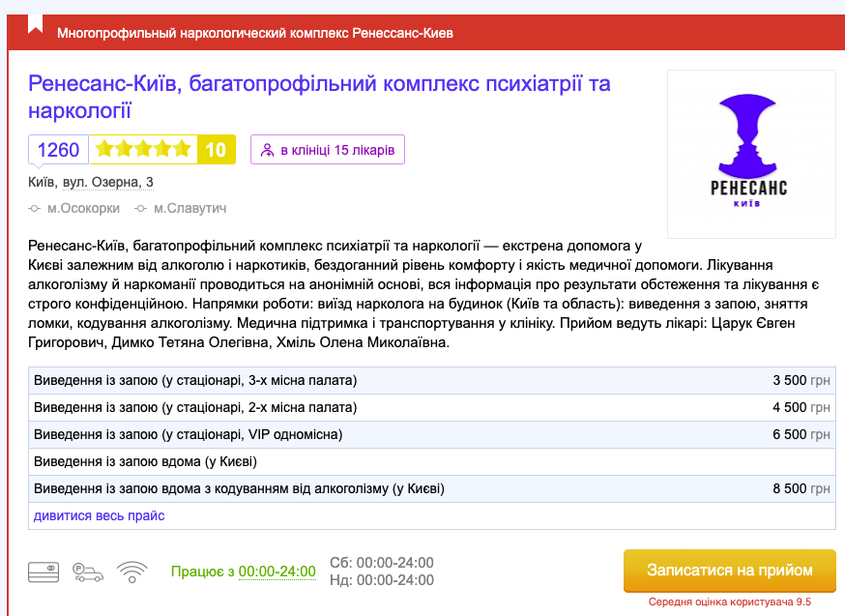The height and width of the screenshot is (616, 845).
Task: Select the кодуванням від алкоголізму price row
Action: click(432, 488)
